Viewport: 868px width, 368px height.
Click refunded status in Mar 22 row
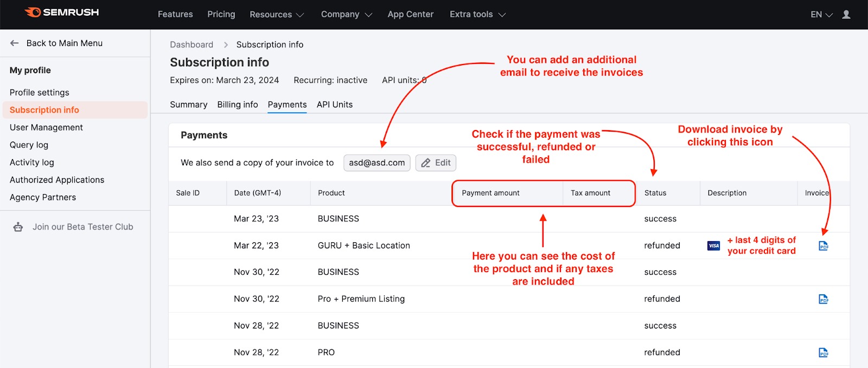tap(662, 246)
